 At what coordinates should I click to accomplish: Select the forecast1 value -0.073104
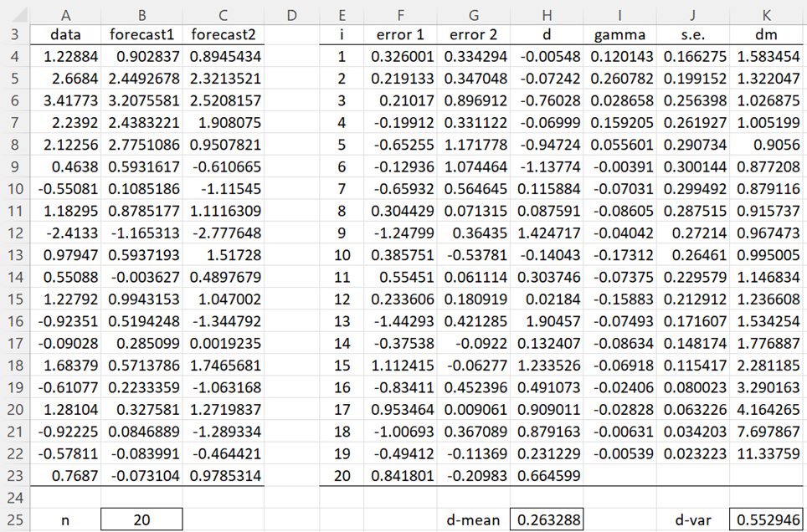tap(141, 475)
